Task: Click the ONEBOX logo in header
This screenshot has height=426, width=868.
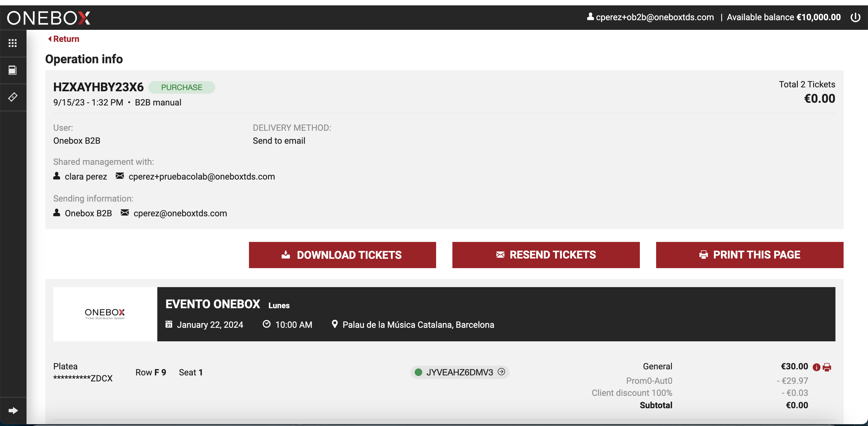Action: pyautogui.click(x=49, y=18)
